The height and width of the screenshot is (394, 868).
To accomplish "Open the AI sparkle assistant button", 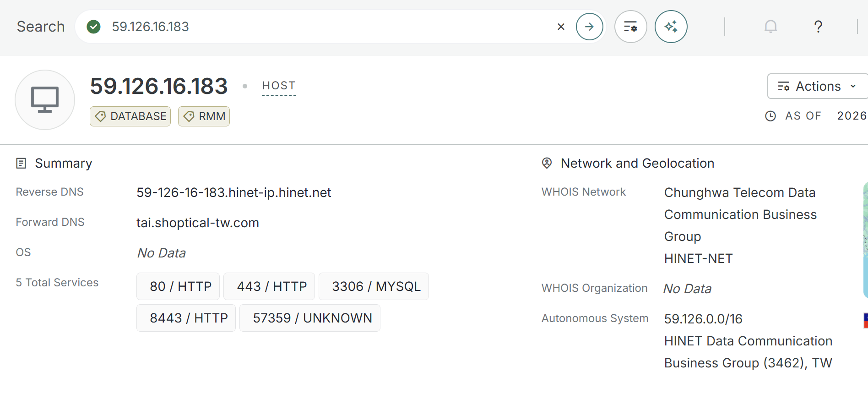I will pyautogui.click(x=671, y=27).
